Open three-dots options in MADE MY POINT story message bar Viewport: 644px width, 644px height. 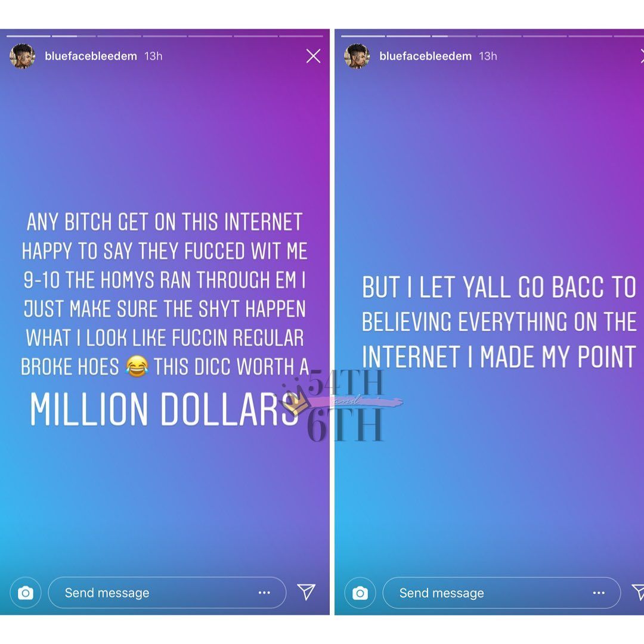[599, 593]
